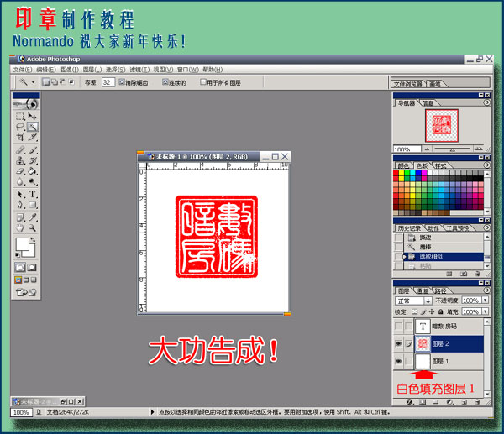Select the Magic Wand tool in toolbox
The height and width of the screenshot is (434, 504).
point(33,127)
